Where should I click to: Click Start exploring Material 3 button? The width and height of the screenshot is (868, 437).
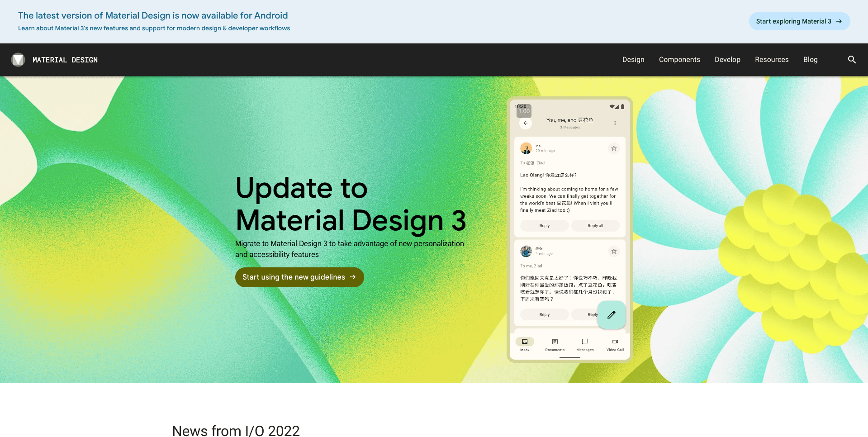[x=799, y=21]
